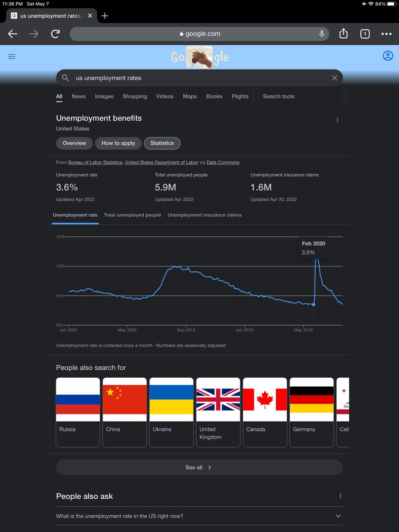Click the Feb 2020 3.5% chart tooltip
The image size is (399, 532).
pos(314,248)
